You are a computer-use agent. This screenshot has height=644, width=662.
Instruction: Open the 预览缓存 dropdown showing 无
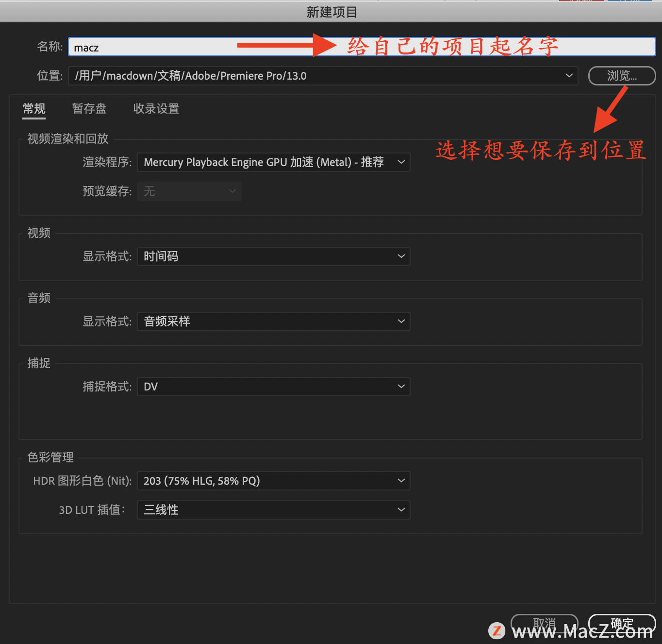pos(189,191)
